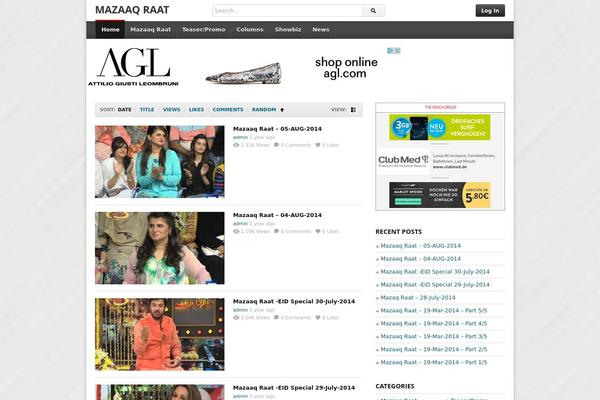Open recent post Mazaq Raat – 28-July-2014
600x400 pixels.
[x=418, y=298]
